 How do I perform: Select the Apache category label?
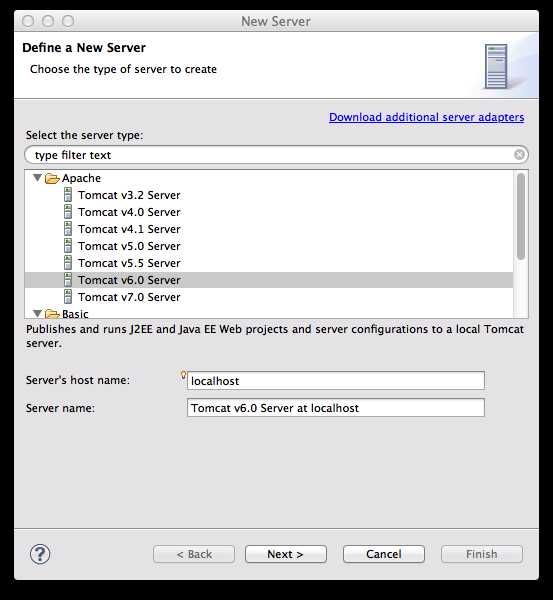tap(81, 178)
